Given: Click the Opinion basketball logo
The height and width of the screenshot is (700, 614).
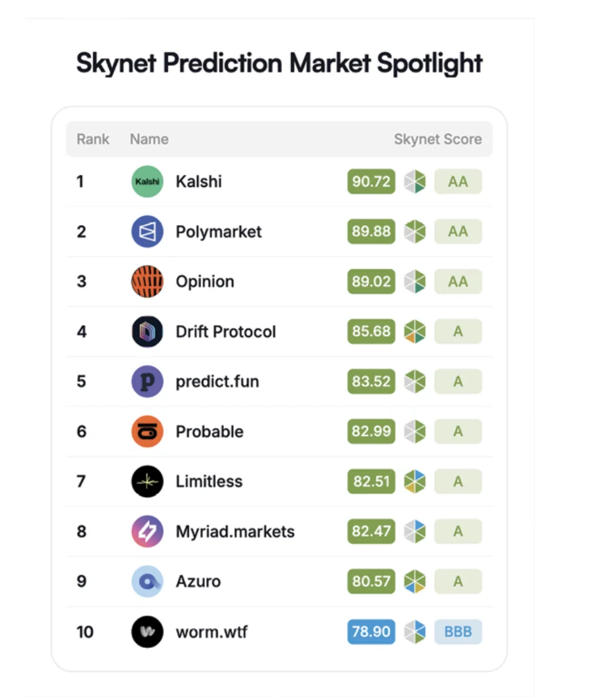Looking at the screenshot, I should (147, 281).
